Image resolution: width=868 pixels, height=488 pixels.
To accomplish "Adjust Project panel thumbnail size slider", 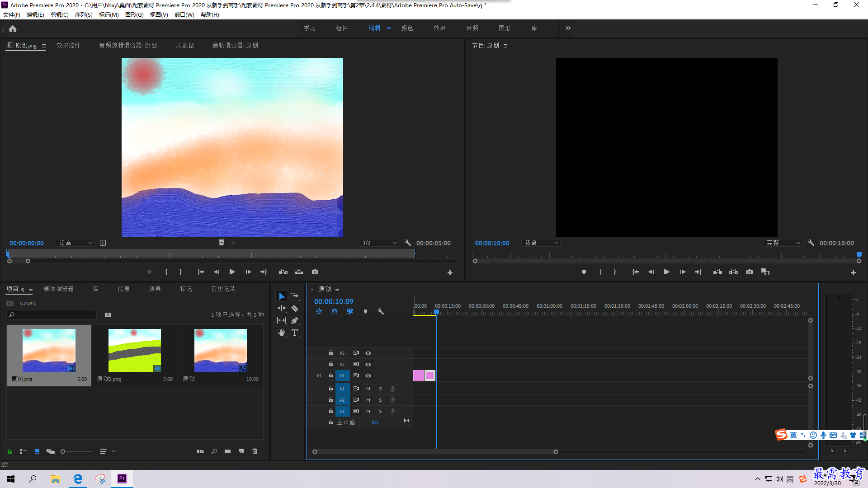I will point(76,451).
